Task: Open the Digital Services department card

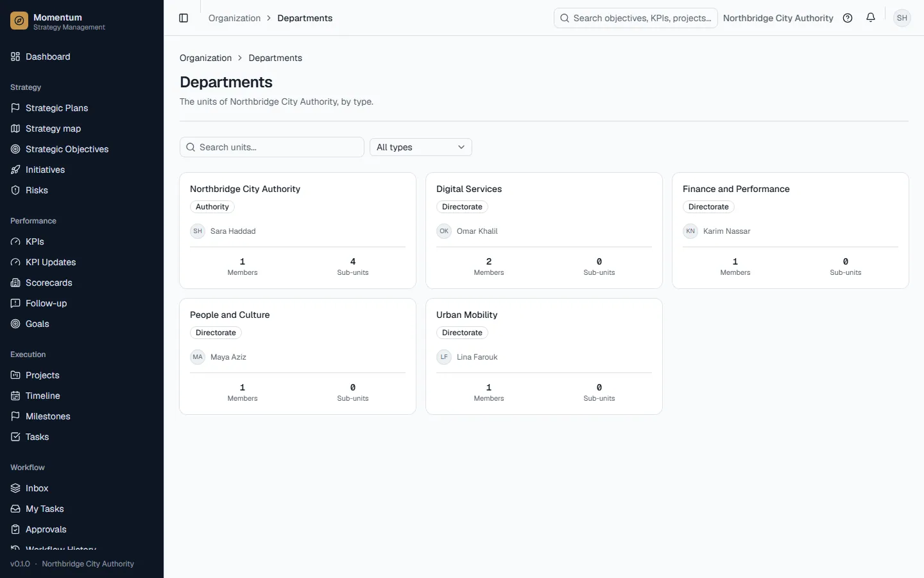Action: (544, 231)
